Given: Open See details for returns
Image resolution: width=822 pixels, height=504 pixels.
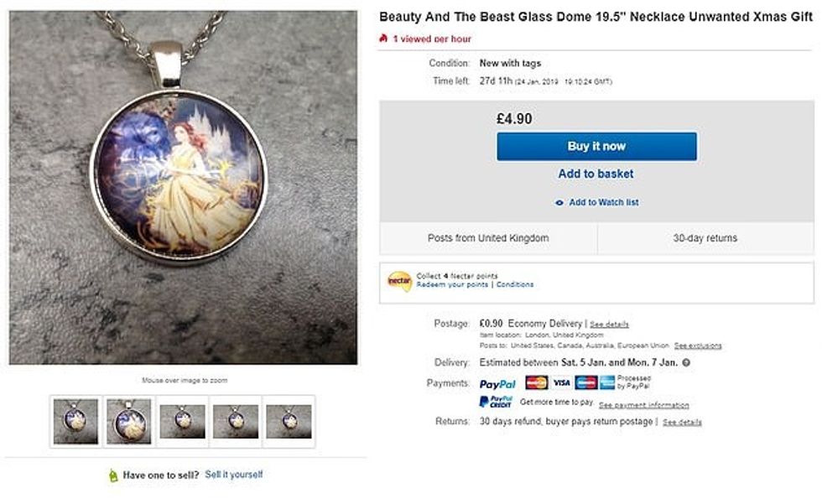Looking at the screenshot, I should click(682, 422).
